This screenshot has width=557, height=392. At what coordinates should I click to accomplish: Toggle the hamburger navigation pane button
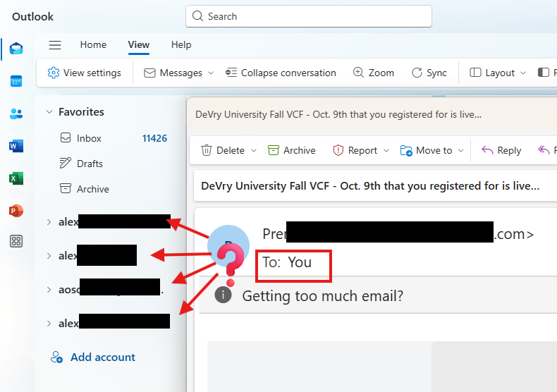tap(55, 44)
